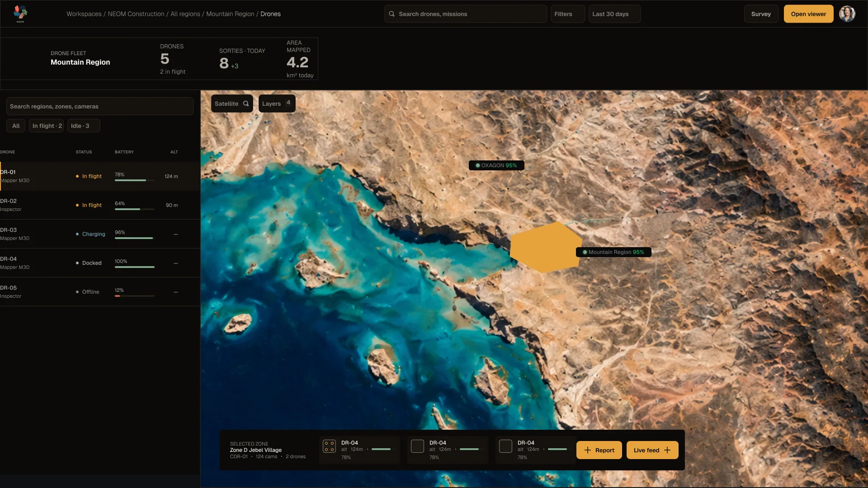Go to Mountain Region breadcrumb
This screenshot has width=868, height=488.
pyautogui.click(x=230, y=14)
